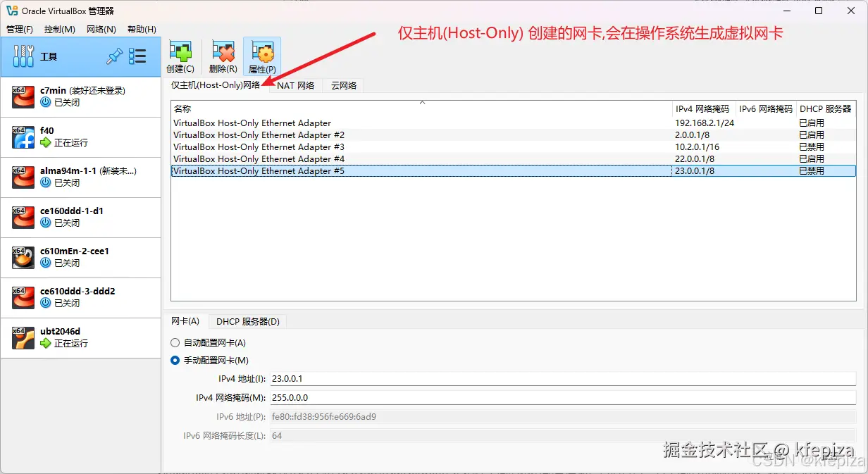Screen dimensions: 868x474
Task: Select the c610mEn-2-cee1 VM icon
Action: (x=23, y=257)
